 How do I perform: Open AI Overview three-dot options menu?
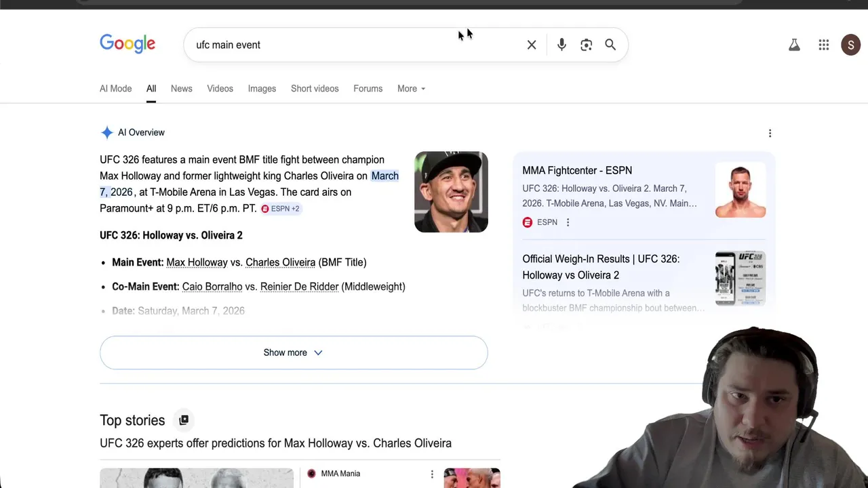770,133
